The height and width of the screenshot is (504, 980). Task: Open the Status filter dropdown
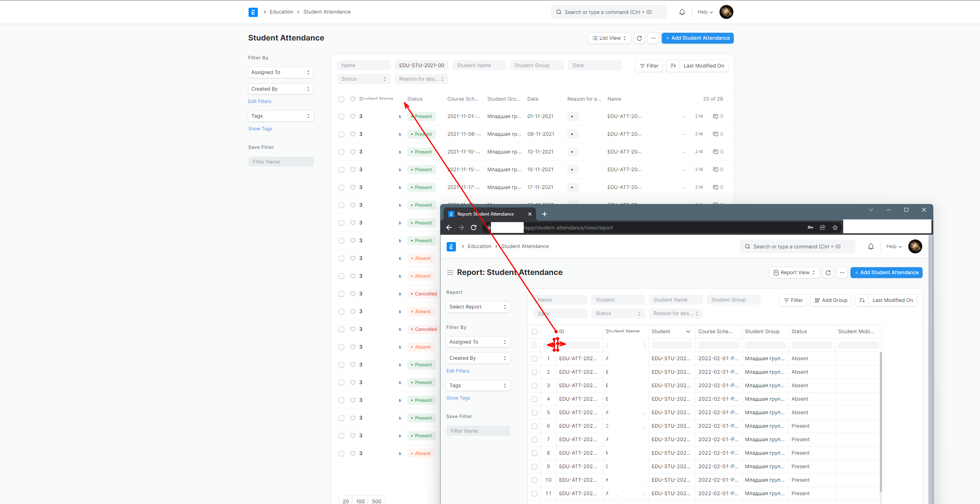[x=363, y=79]
